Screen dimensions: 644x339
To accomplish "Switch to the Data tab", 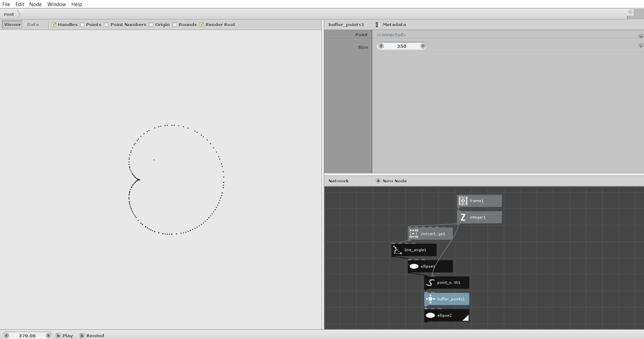I will [33, 24].
